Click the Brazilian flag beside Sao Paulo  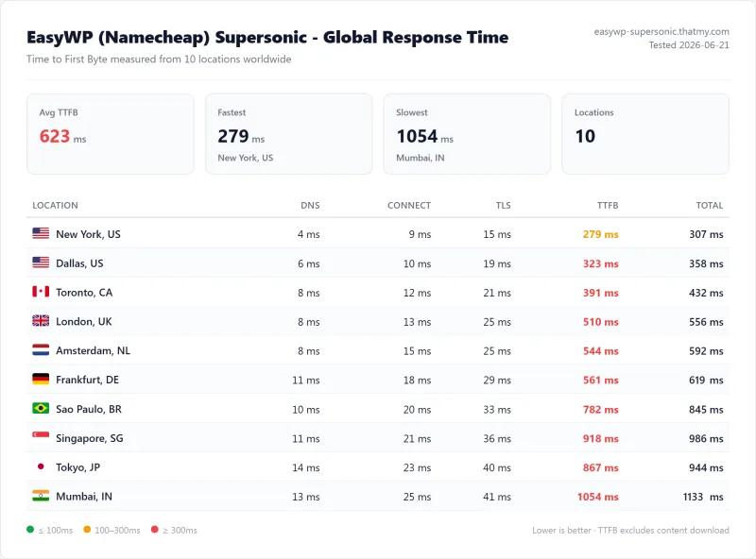pyautogui.click(x=41, y=408)
